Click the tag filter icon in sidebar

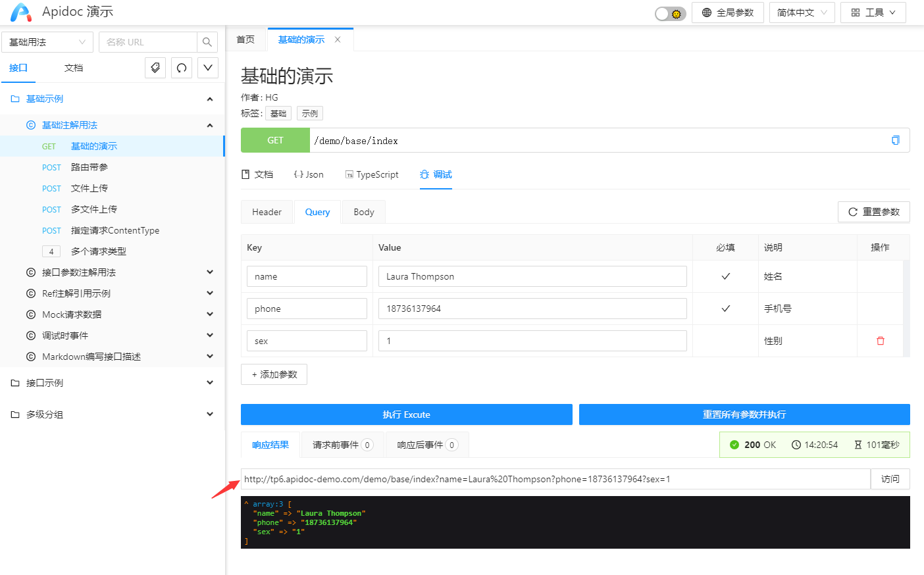[x=155, y=68]
